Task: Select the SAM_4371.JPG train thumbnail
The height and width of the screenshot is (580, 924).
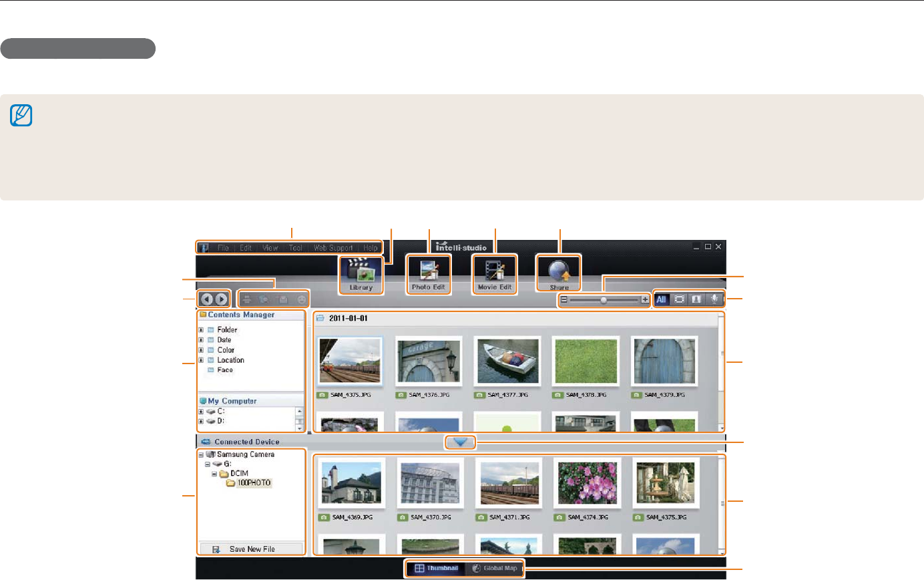Action: pyautogui.click(x=510, y=483)
